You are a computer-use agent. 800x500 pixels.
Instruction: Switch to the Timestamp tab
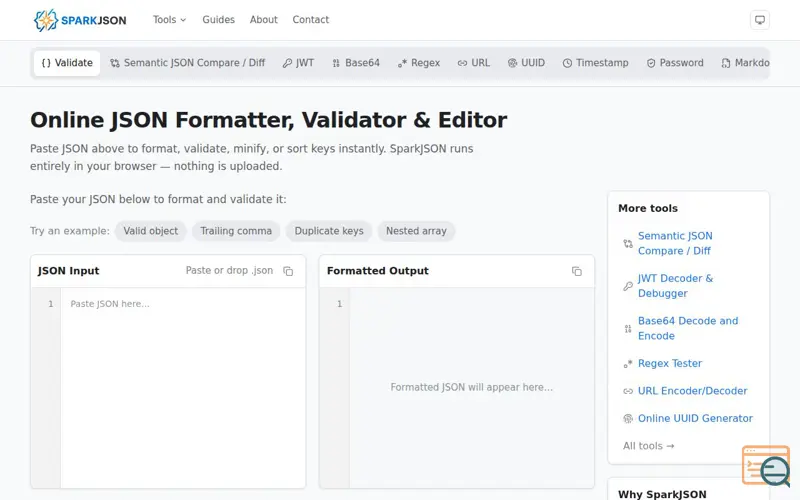595,63
